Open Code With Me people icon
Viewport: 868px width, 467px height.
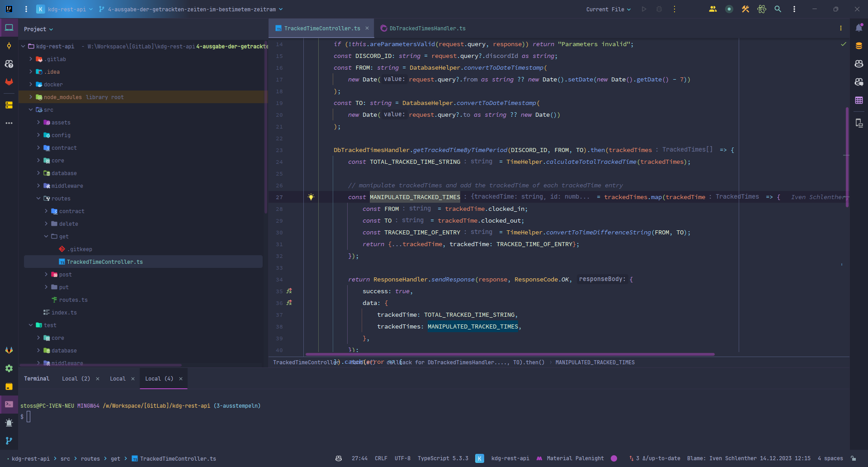[x=713, y=9]
